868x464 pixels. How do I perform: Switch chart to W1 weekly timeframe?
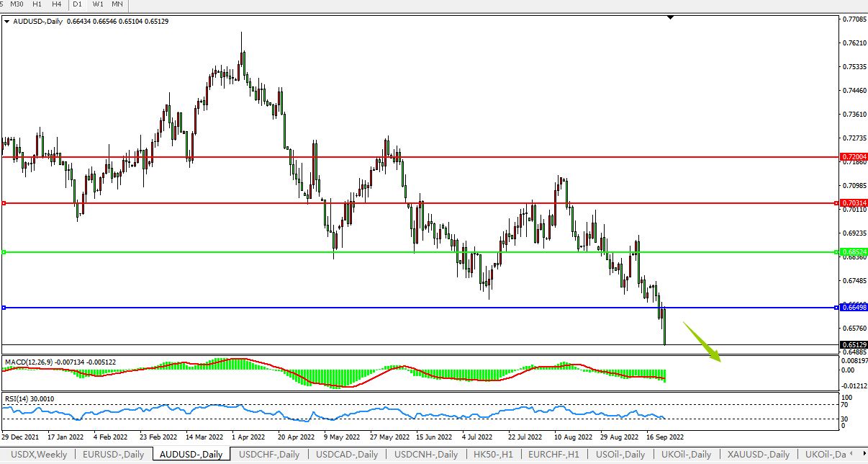pos(98,4)
